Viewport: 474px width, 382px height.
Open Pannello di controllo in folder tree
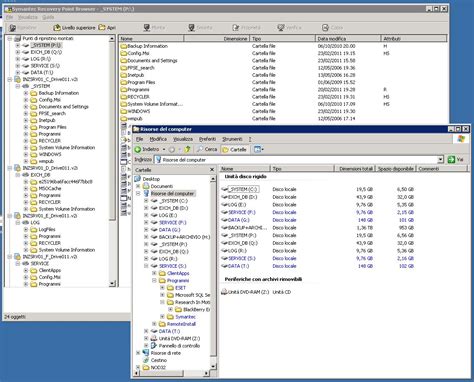click(x=179, y=346)
